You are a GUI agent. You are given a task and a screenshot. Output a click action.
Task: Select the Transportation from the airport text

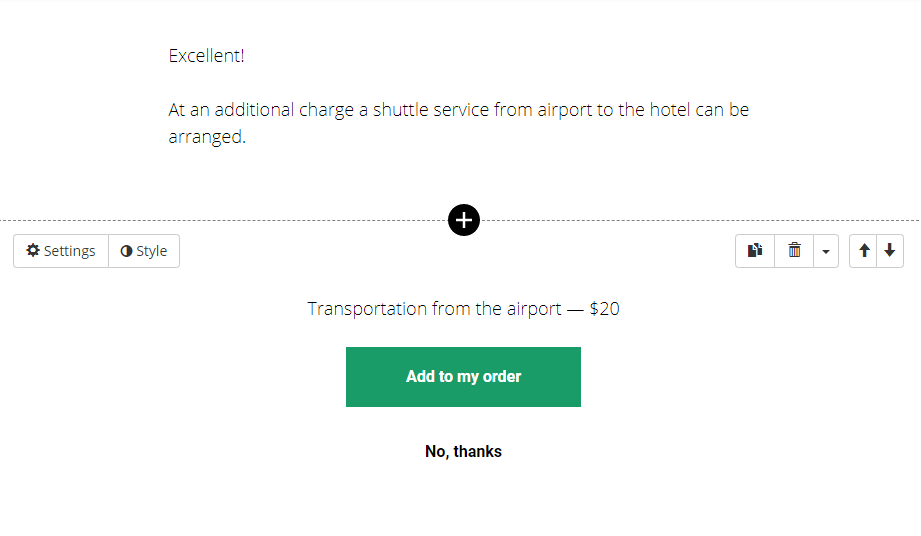pos(434,309)
